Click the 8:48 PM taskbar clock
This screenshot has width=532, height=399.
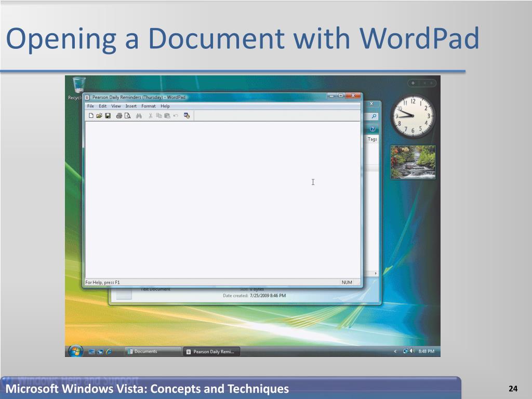click(426, 351)
